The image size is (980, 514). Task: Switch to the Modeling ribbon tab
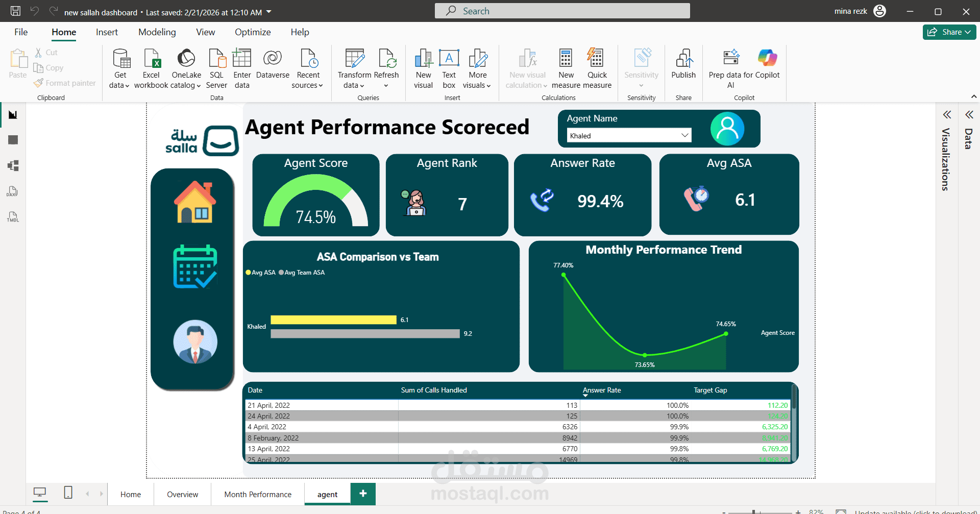point(157,32)
